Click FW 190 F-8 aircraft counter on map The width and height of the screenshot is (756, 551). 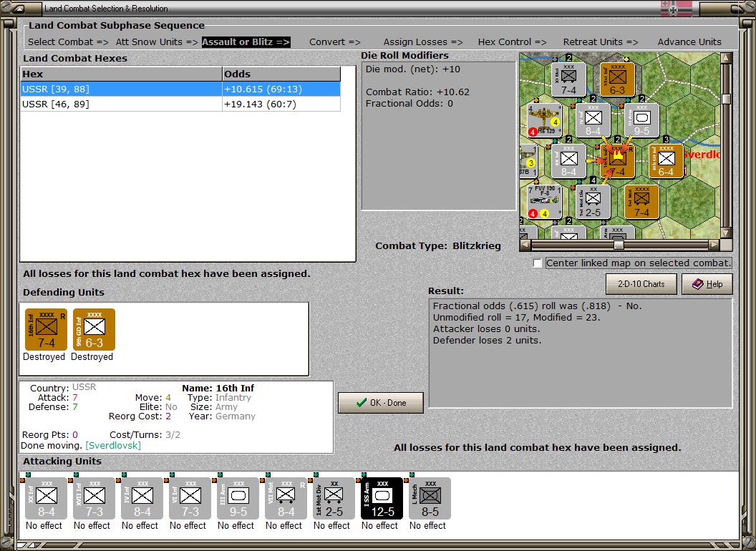pyautogui.click(x=545, y=202)
